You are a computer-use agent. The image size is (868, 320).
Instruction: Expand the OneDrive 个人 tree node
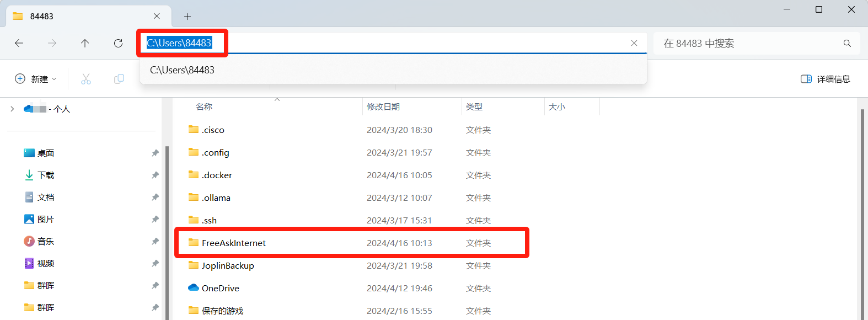(12, 109)
